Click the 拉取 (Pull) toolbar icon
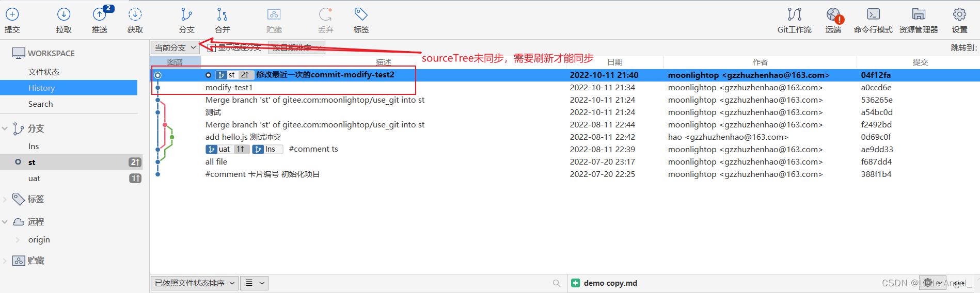This screenshot has width=980, height=293. point(64,14)
